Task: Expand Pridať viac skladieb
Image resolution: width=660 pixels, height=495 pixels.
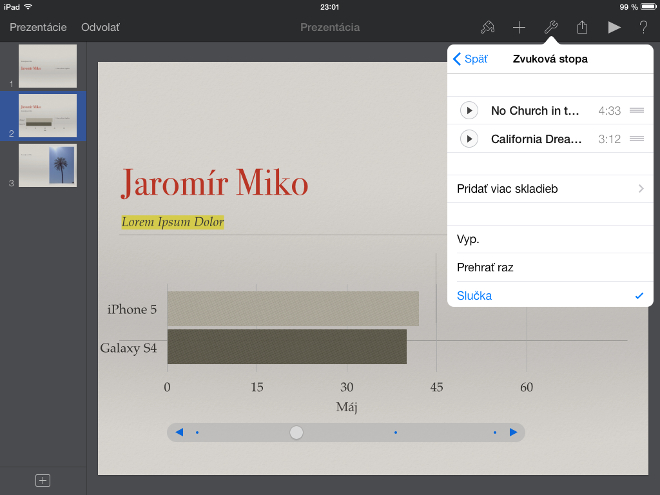Action: tap(550, 189)
